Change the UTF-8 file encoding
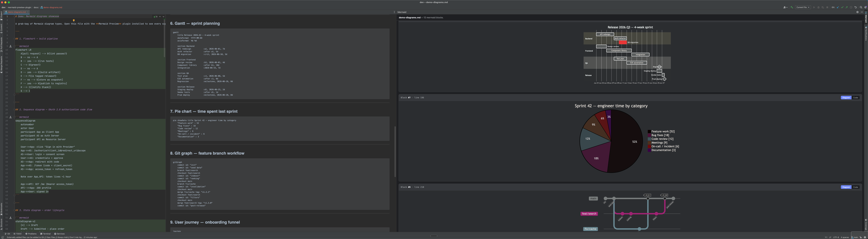Screen dimensions: 868x239 click(x=836, y=237)
